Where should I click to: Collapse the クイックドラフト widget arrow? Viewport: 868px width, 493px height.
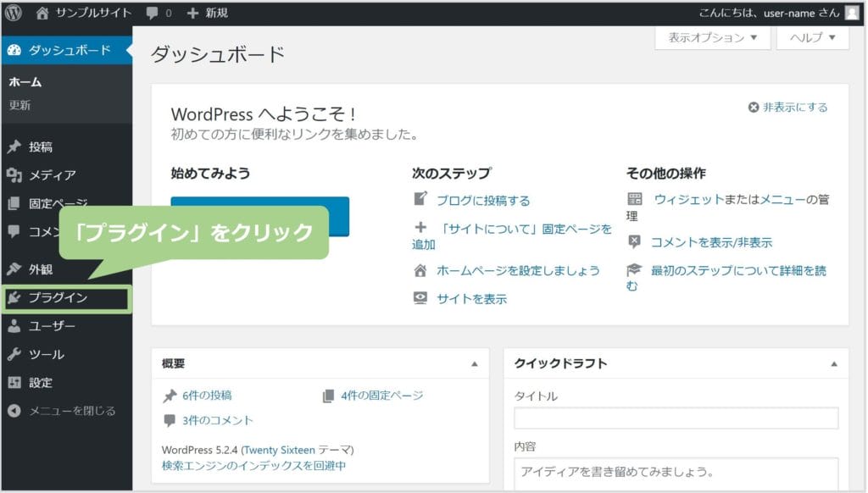point(833,364)
